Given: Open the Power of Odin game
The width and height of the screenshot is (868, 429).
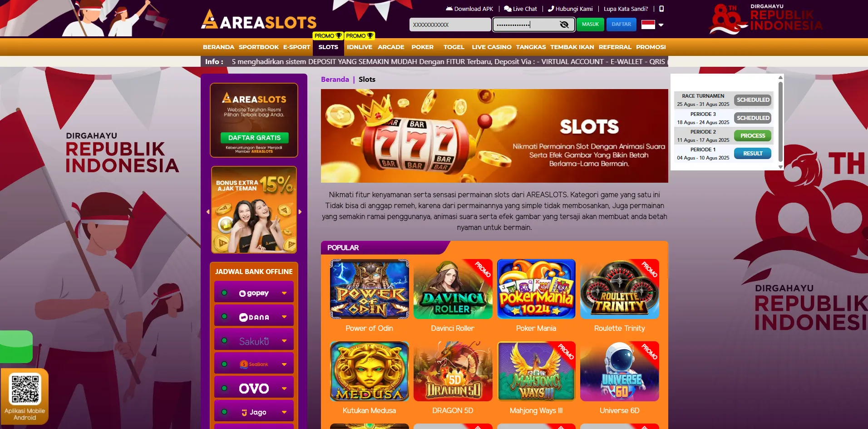Looking at the screenshot, I should 369,289.
